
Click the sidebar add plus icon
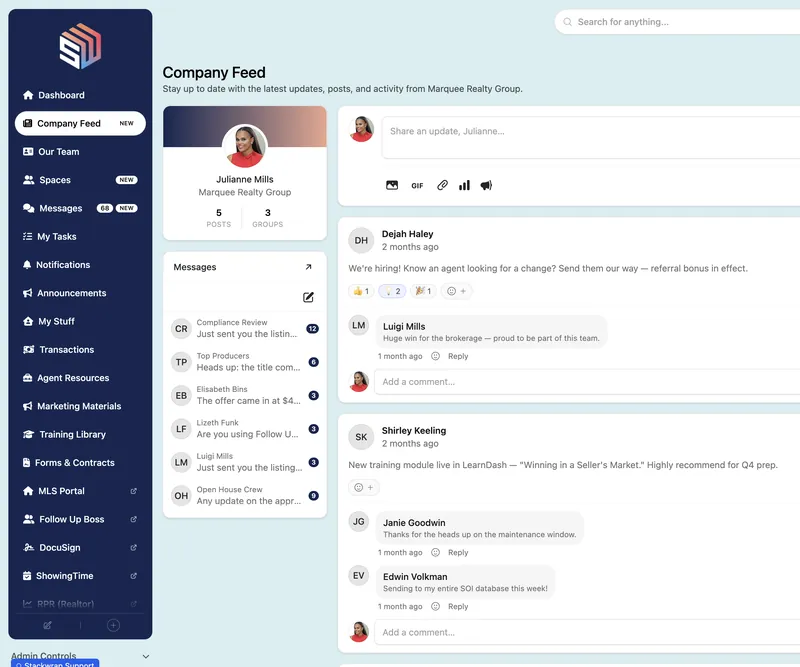click(113, 625)
